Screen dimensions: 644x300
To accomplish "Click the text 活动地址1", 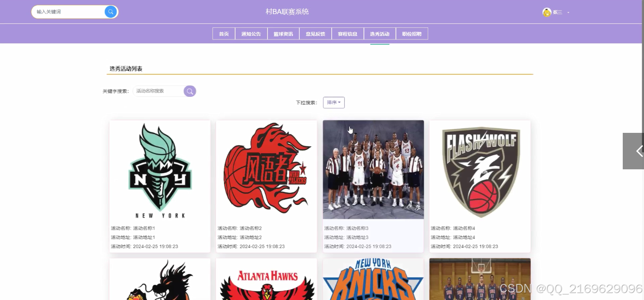I will click(x=144, y=237).
